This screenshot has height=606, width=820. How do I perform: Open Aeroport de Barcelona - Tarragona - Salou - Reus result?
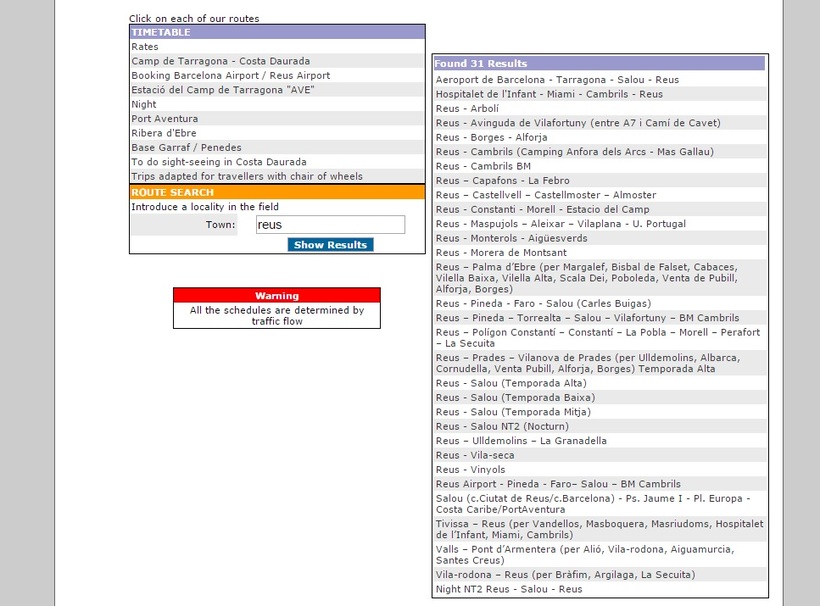tap(557, 79)
